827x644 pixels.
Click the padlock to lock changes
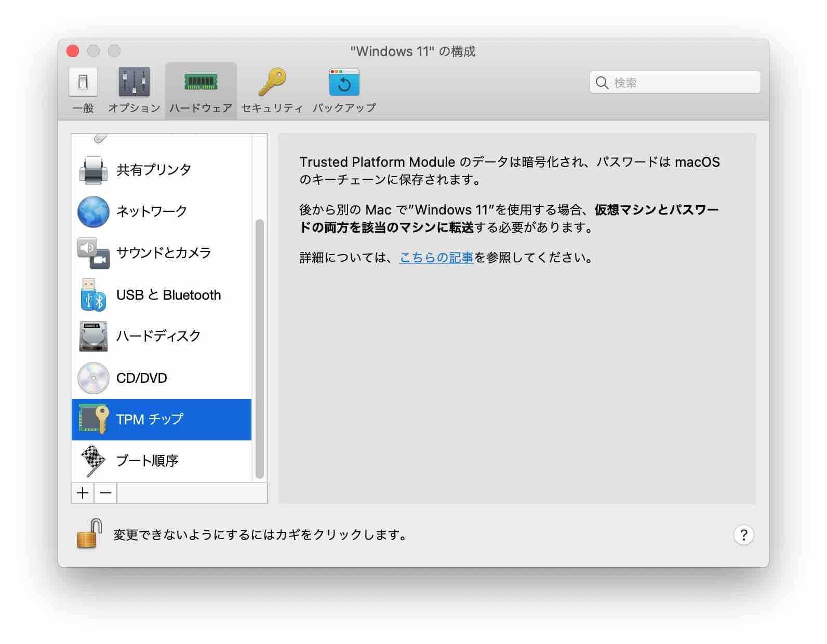(x=89, y=534)
